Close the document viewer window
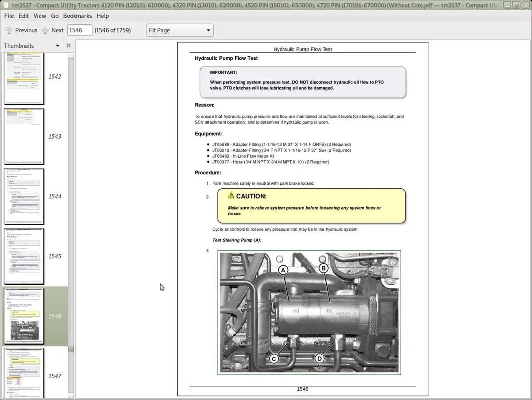This screenshot has height=400, width=532. point(525,5)
